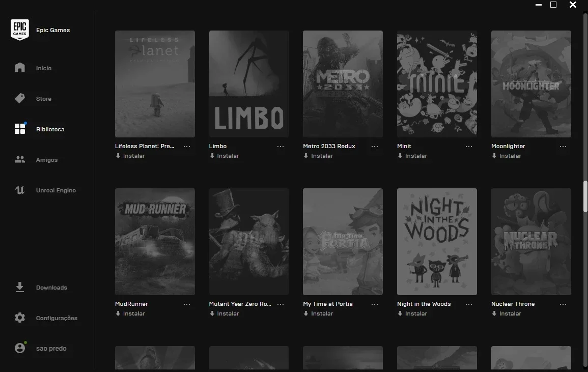Image resolution: width=588 pixels, height=372 pixels.
Task: Click the Mutant Year Zero title text
Action: click(x=240, y=304)
